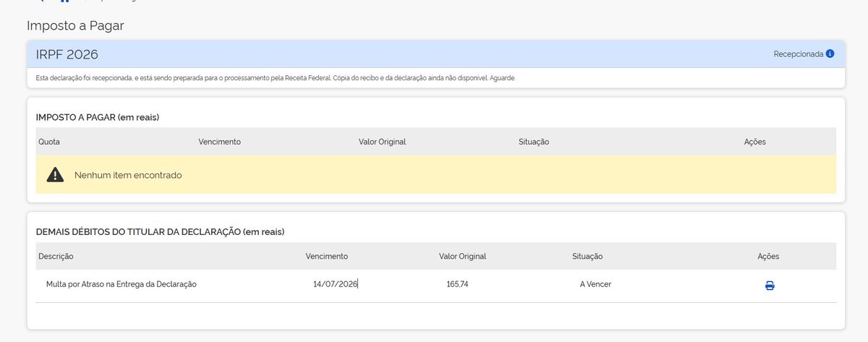This screenshot has width=868, height=342.
Task: Select Multa por Atraso na Entrega da Declaração row
Action: pos(435,285)
